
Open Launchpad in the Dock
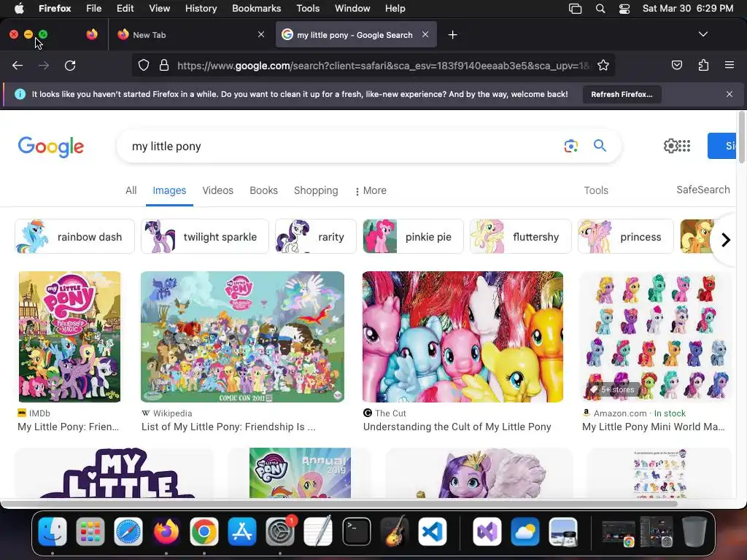click(90, 532)
